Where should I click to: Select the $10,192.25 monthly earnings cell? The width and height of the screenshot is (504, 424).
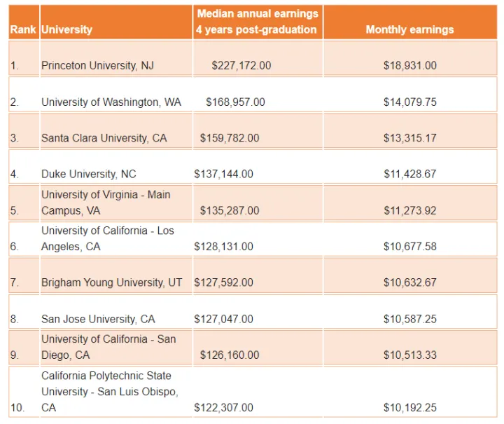(x=409, y=407)
